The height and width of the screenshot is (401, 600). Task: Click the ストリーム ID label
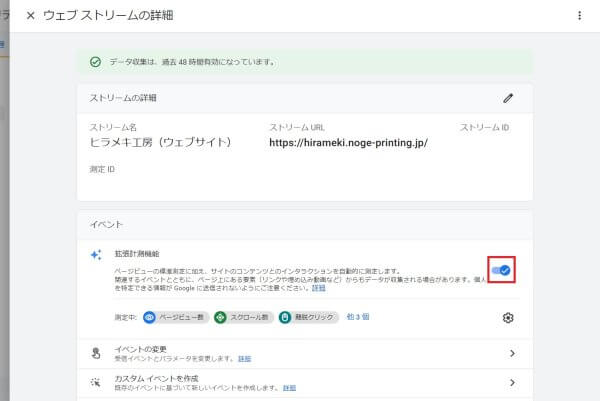click(x=484, y=127)
